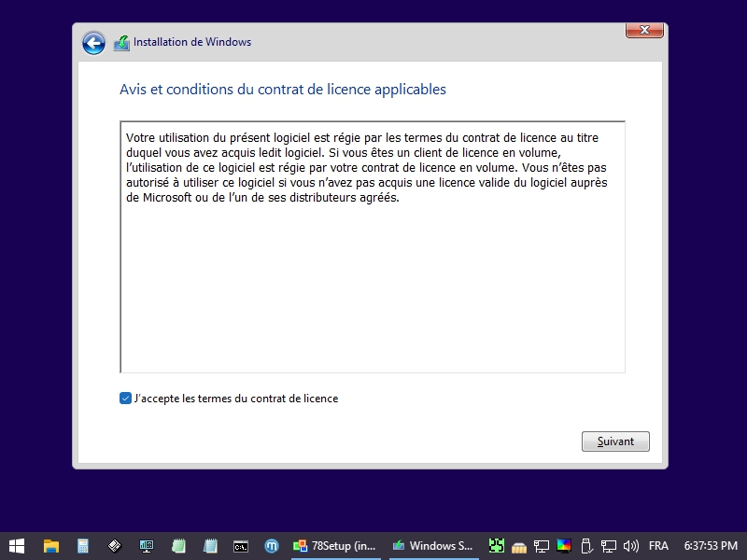Change the FRA input language
The height and width of the screenshot is (560, 747).
tap(658, 545)
